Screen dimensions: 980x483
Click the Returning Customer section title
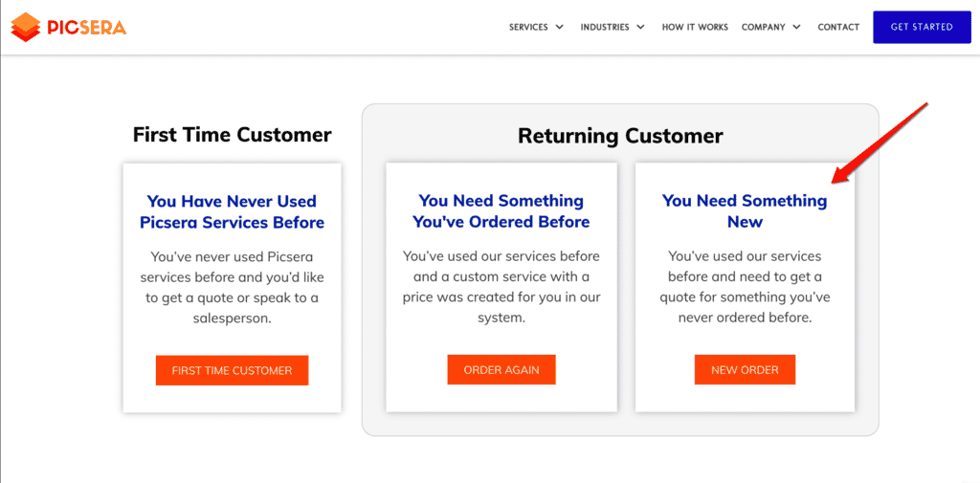point(620,136)
